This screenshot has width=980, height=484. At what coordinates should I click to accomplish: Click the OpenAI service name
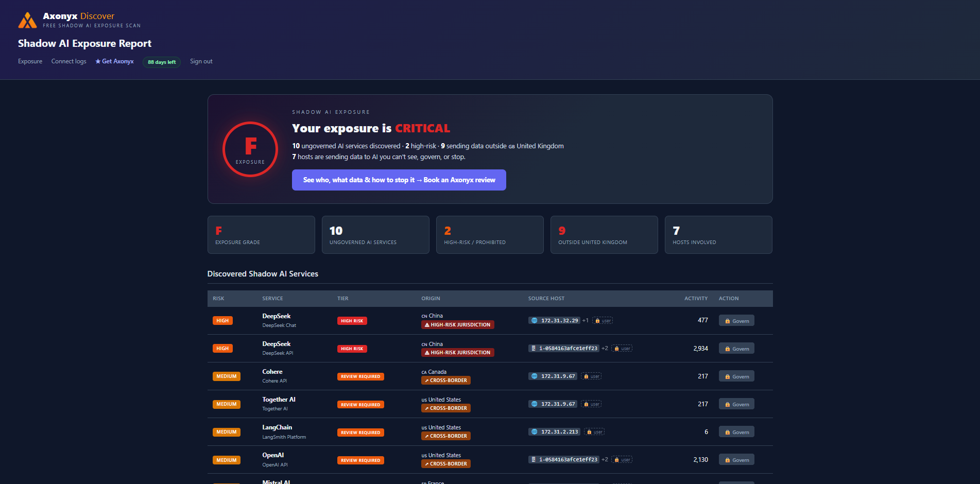273,455
